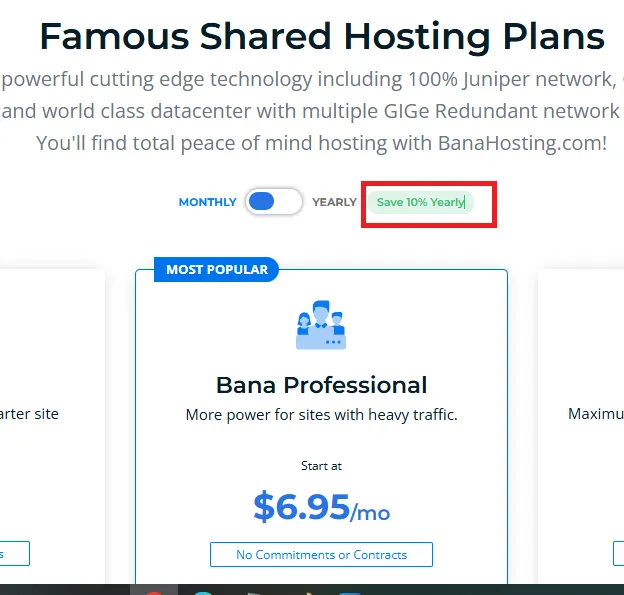
Task: Click the Bana Professional team icon
Action: click(x=321, y=325)
